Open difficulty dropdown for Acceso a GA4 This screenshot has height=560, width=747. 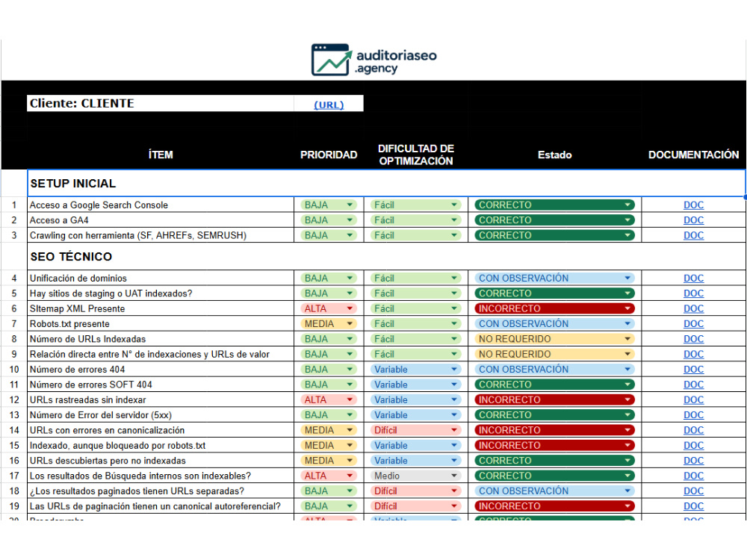coord(415,220)
